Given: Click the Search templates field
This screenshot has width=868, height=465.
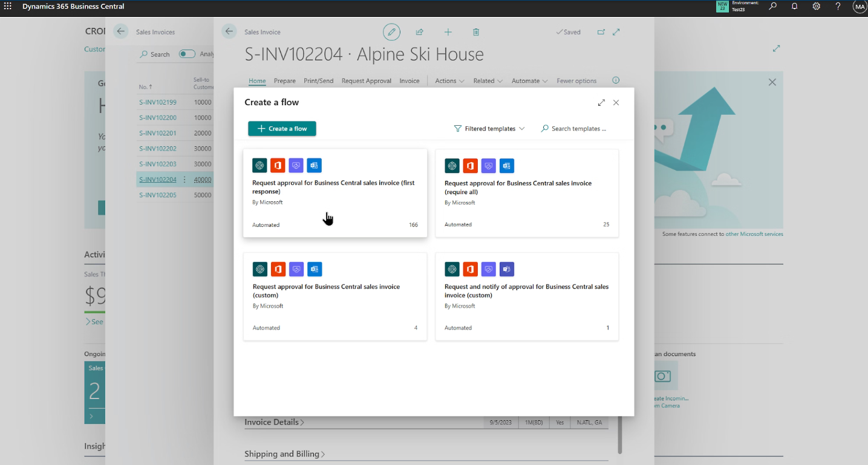Looking at the screenshot, I should point(574,129).
